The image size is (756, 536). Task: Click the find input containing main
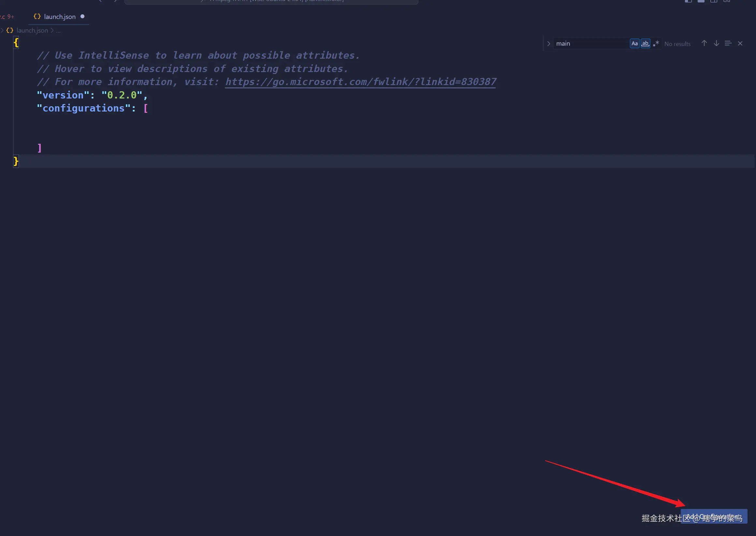pyautogui.click(x=590, y=44)
